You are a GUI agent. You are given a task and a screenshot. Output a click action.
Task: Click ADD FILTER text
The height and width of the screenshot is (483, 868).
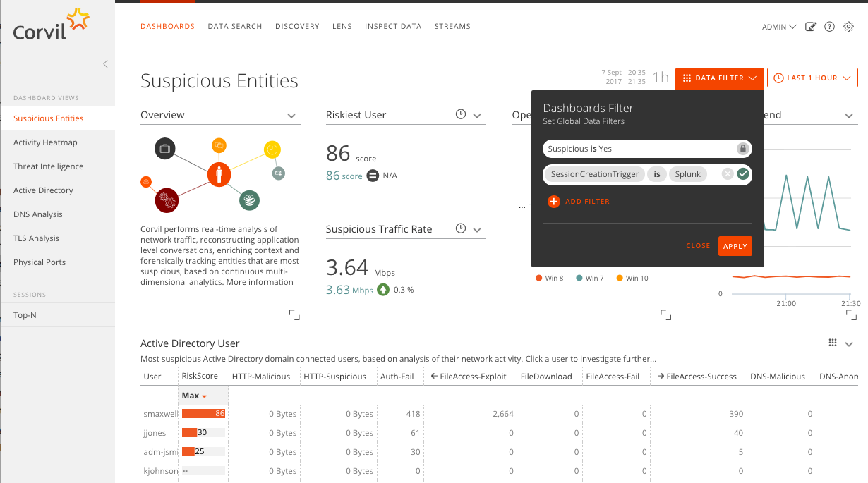[x=587, y=202]
